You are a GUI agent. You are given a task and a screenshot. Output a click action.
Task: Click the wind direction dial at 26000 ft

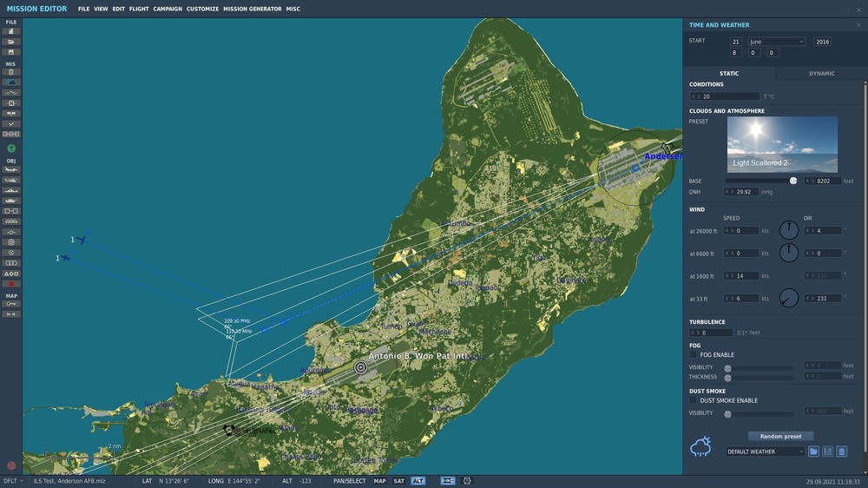click(x=788, y=230)
